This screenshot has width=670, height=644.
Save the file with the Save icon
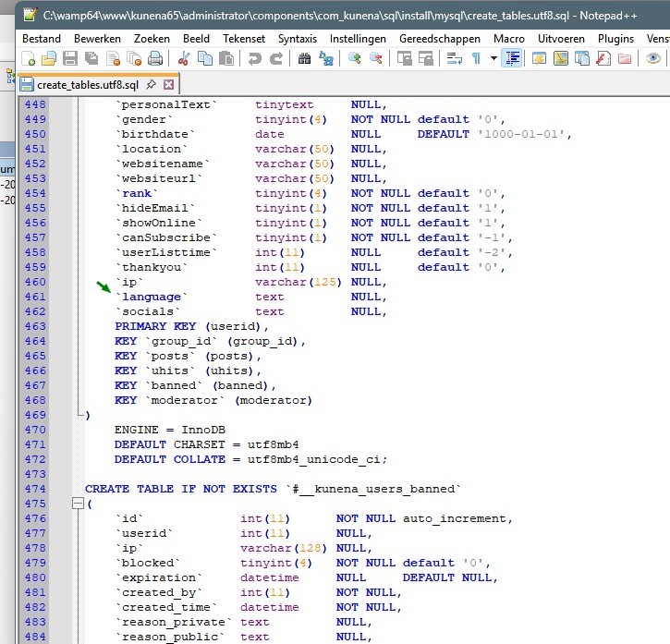click(x=70, y=58)
